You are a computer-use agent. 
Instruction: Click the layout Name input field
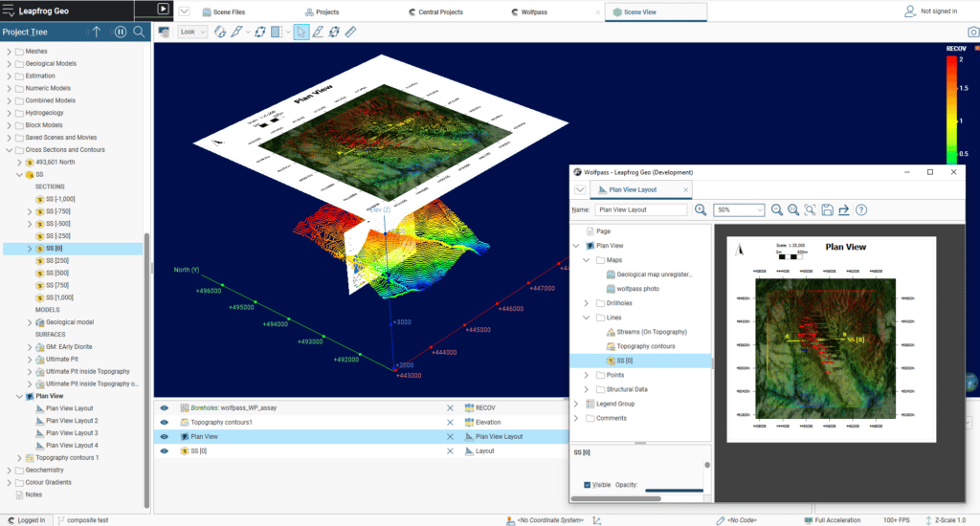click(640, 209)
